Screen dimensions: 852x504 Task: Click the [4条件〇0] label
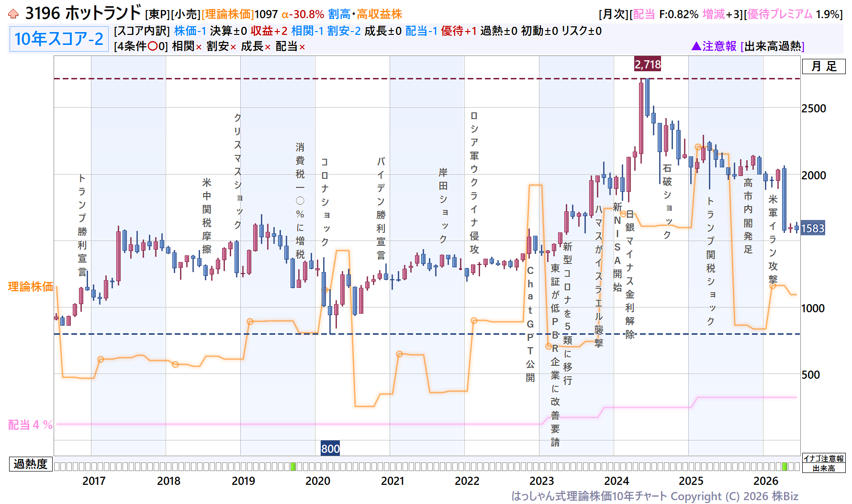coord(141,46)
